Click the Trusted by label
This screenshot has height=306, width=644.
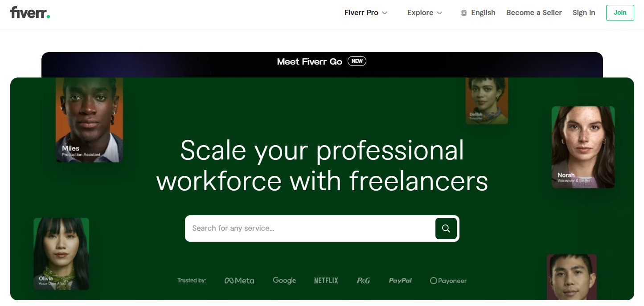point(192,281)
